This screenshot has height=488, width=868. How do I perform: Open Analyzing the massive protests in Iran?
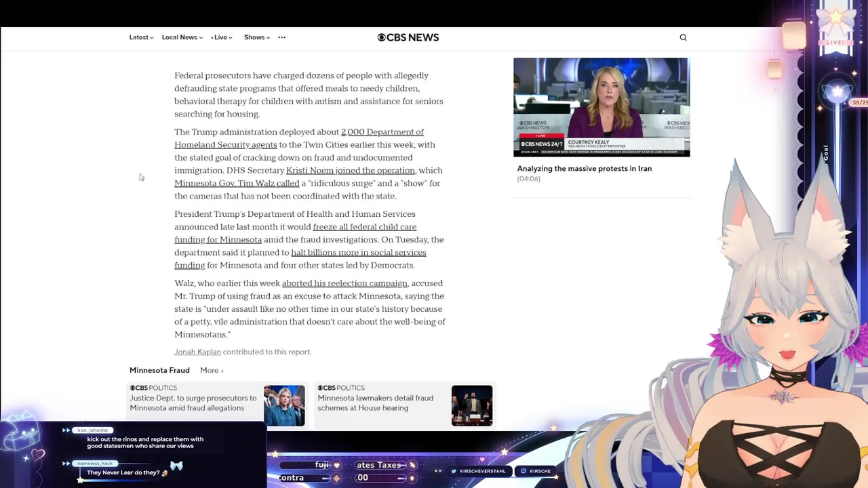pyautogui.click(x=585, y=168)
